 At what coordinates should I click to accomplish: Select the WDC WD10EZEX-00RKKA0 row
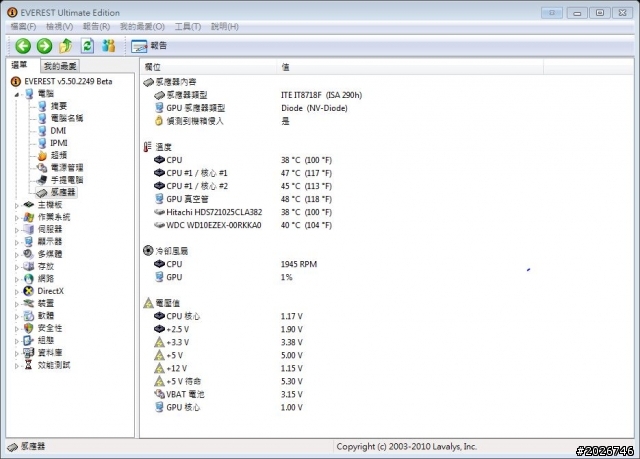(243, 225)
